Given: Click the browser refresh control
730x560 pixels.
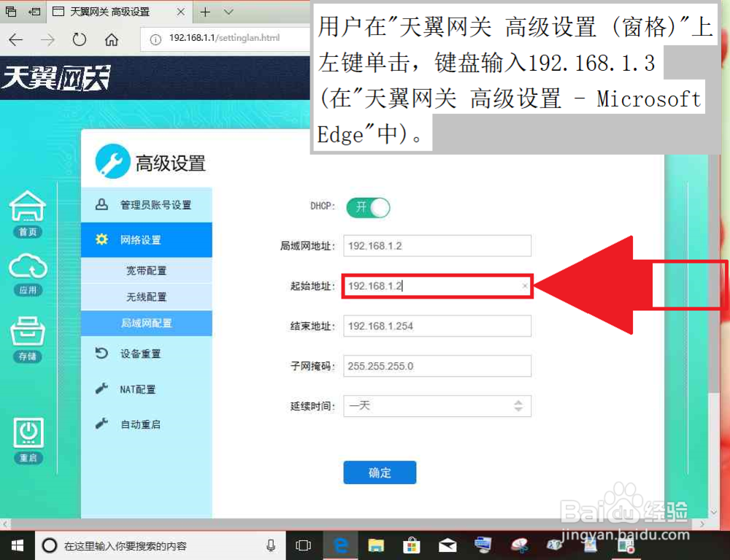Looking at the screenshot, I should click(x=79, y=41).
